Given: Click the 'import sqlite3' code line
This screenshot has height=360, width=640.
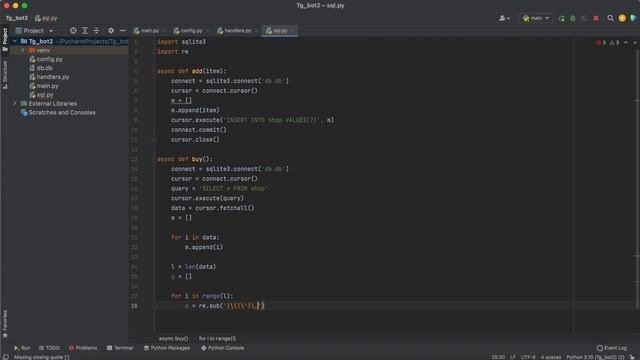Looking at the screenshot, I should pos(182,42).
